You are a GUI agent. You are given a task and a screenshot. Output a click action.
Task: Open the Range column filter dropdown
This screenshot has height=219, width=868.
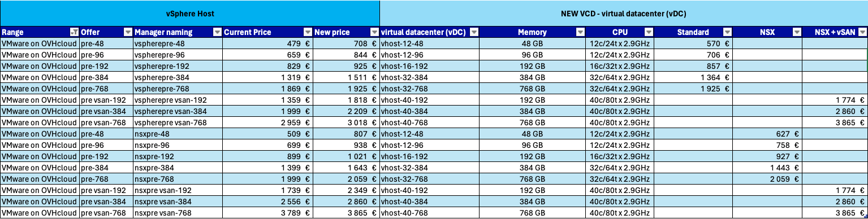(x=74, y=32)
